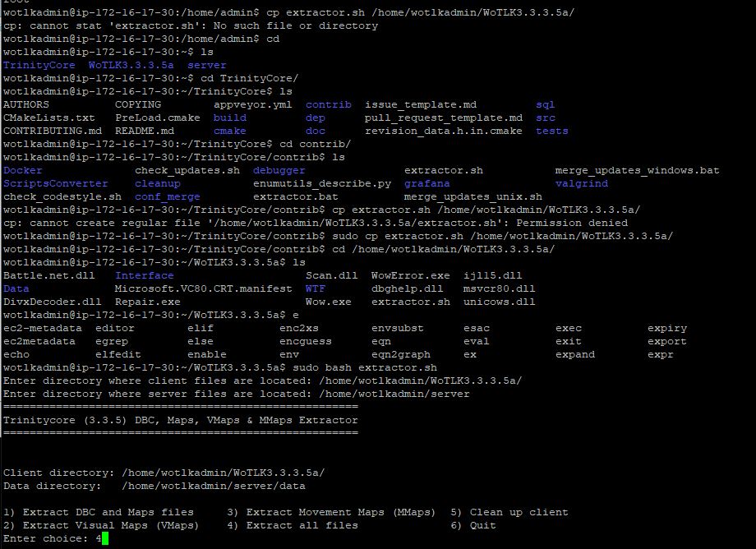Viewport: 756px width, 549px height.
Task: Click the blue Docker directory name
Action: 23,170
